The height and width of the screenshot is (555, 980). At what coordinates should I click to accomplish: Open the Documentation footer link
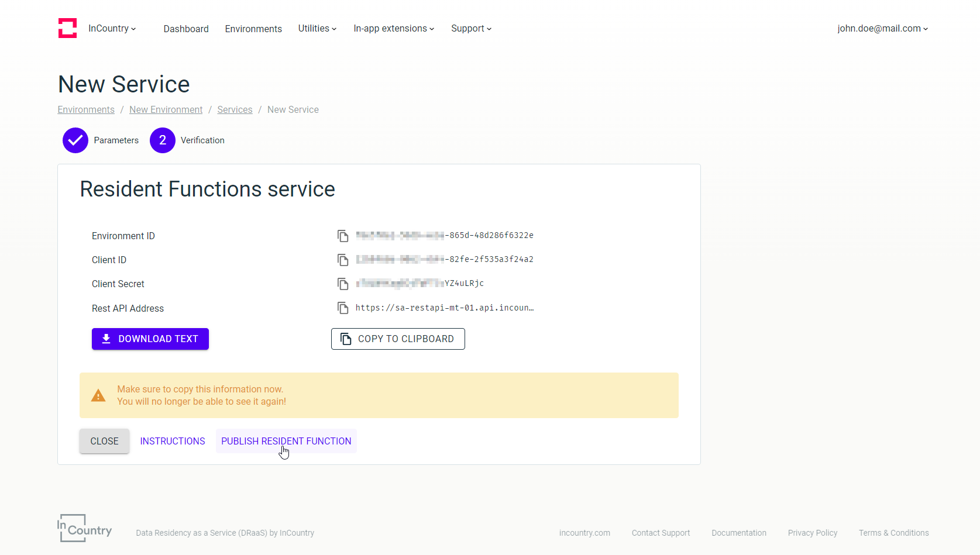click(739, 533)
